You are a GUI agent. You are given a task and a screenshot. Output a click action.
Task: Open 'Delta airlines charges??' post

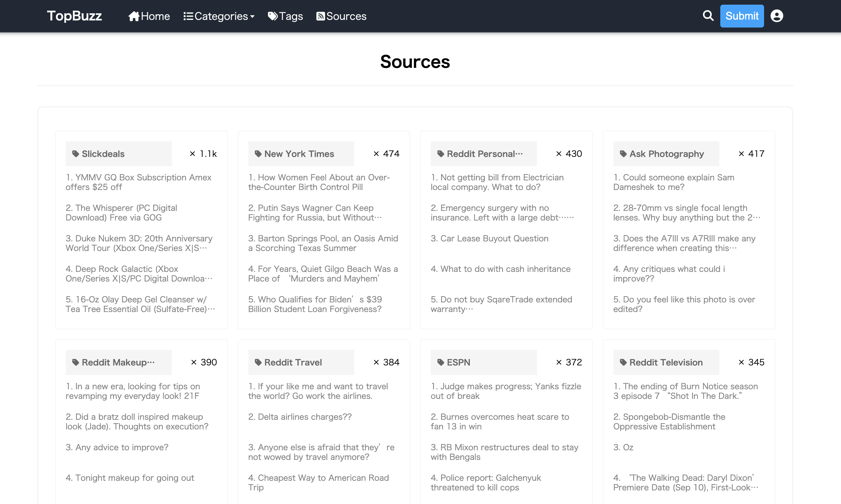tap(299, 417)
